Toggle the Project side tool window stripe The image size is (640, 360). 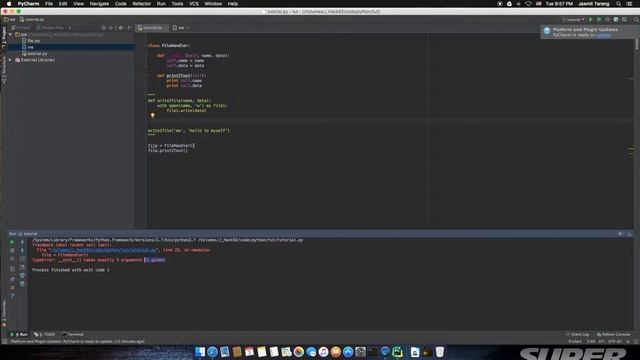pyautogui.click(x=4, y=38)
